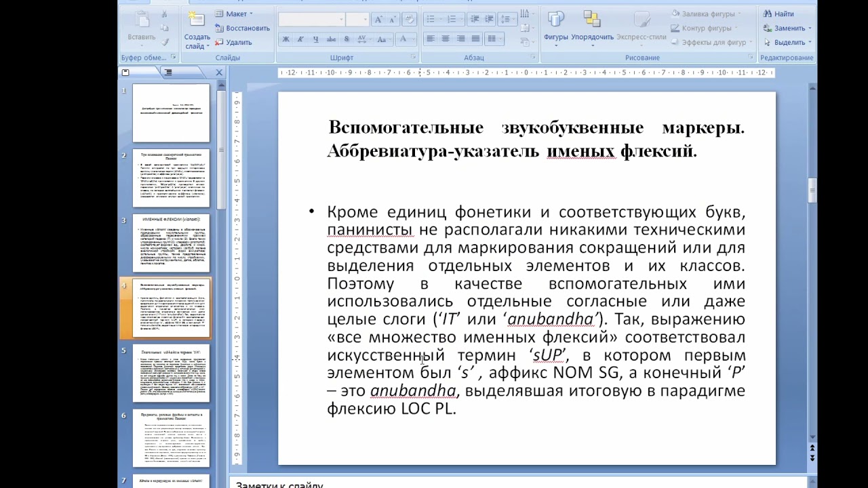868x488 pixels.
Task: Reset slide using the Восстановить button
Action: pyautogui.click(x=242, y=28)
